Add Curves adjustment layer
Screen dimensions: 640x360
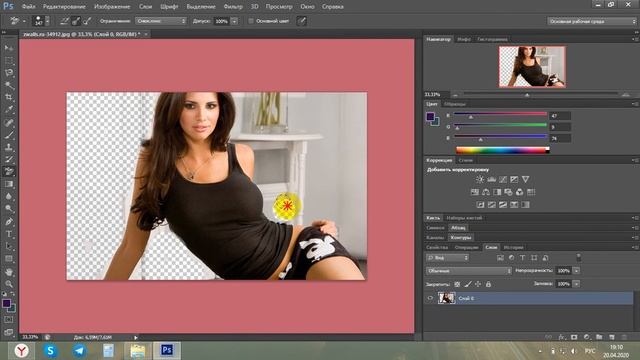coord(503,179)
